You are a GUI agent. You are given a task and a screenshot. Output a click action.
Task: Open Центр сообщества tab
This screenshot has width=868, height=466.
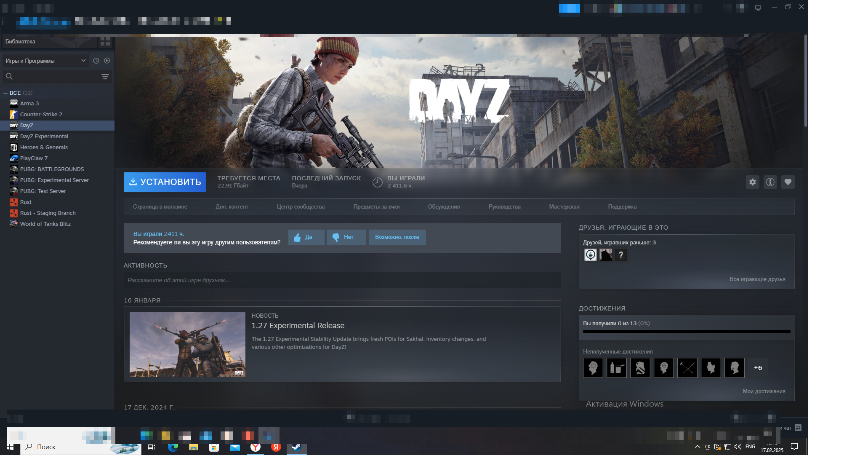(x=301, y=207)
